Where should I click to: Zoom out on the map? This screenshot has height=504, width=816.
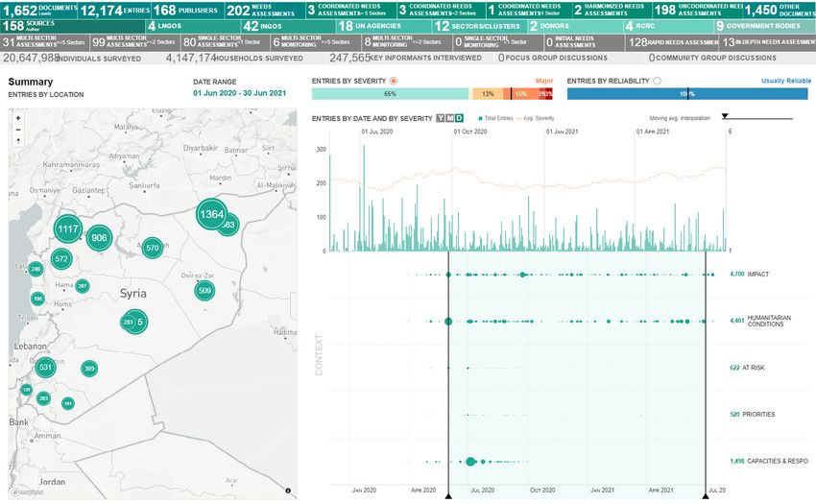click(x=18, y=130)
